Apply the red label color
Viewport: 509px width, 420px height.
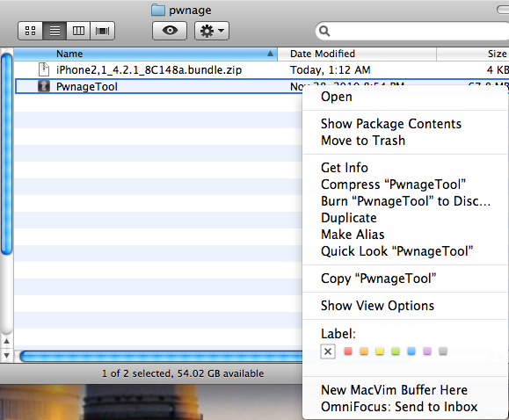click(348, 351)
